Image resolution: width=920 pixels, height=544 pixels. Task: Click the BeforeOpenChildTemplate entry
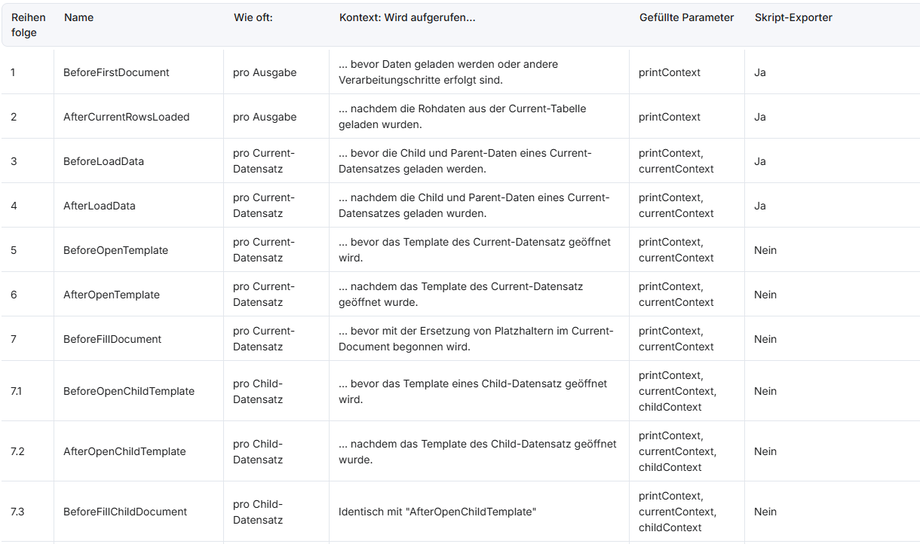tap(128, 391)
